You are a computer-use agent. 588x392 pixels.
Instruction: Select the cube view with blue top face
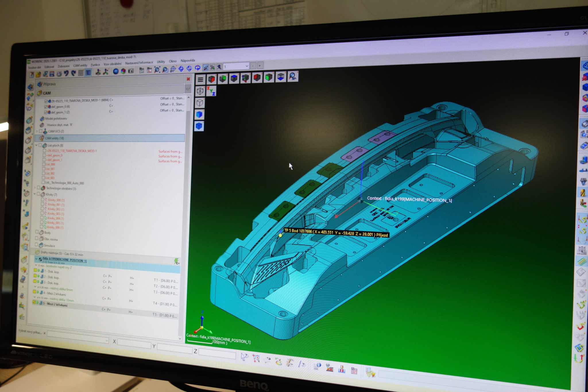pos(234,78)
